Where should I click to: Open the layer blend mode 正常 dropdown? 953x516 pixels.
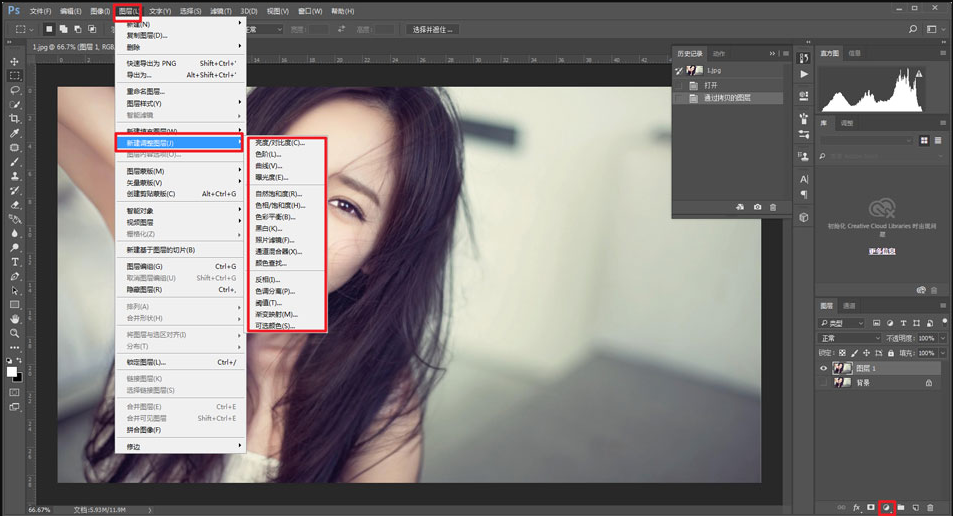850,338
